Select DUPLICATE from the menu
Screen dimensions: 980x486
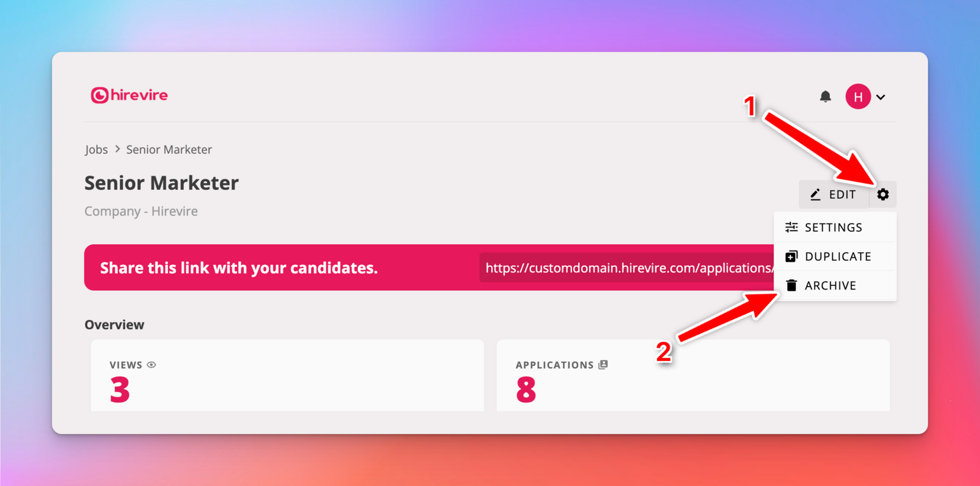pos(837,256)
